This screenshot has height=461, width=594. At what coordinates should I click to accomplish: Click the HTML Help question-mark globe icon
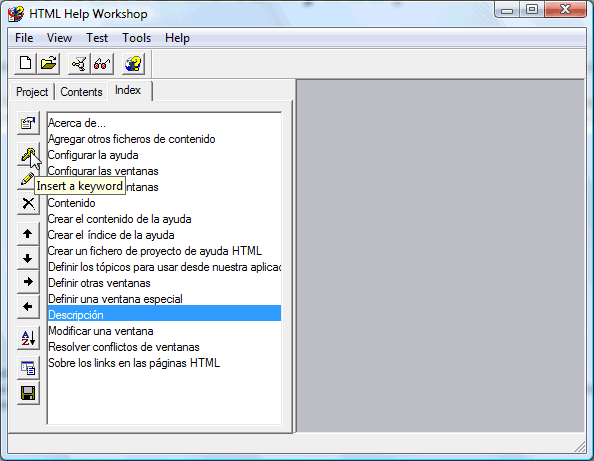(x=133, y=63)
